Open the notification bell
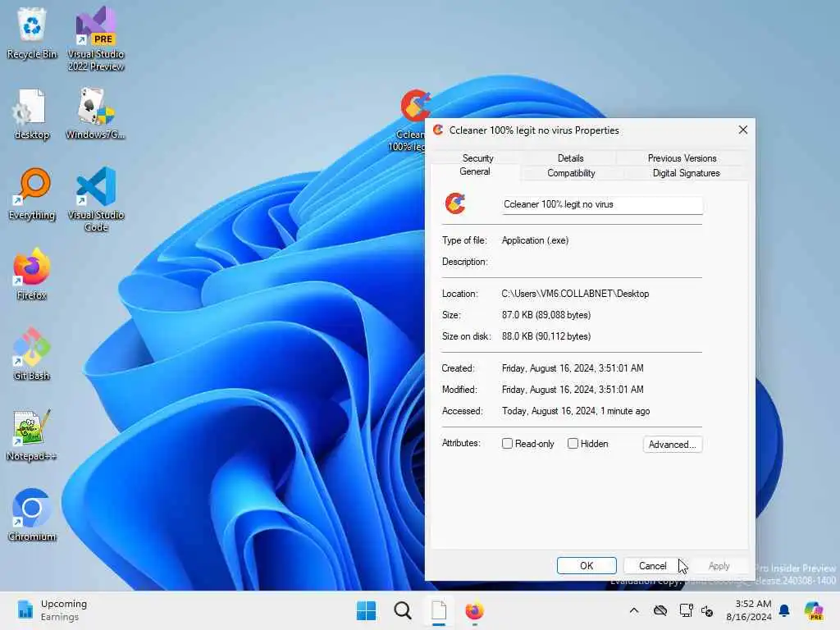840x630 pixels. pyautogui.click(x=784, y=610)
